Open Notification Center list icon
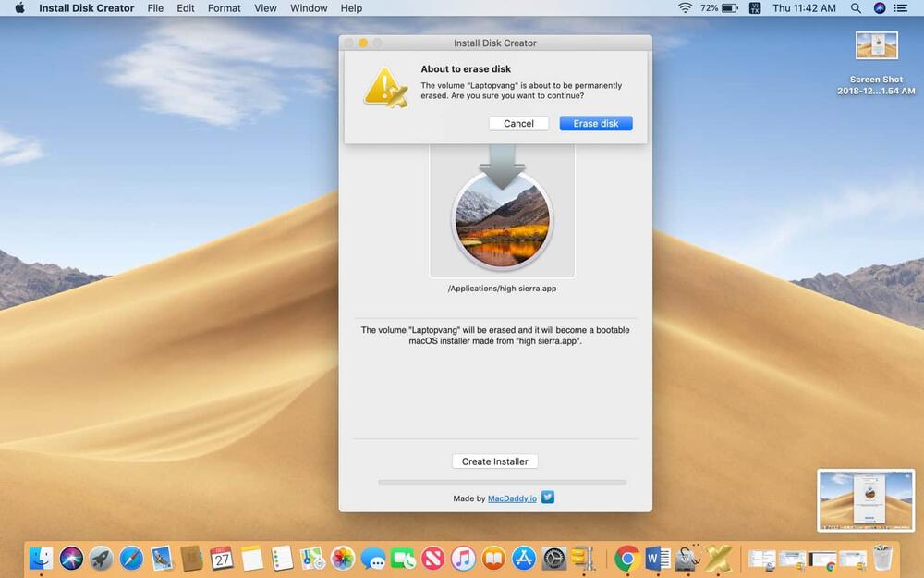Image resolution: width=924 pixels, height=578 pixels. pyautogui.click(x=900, y=8)
